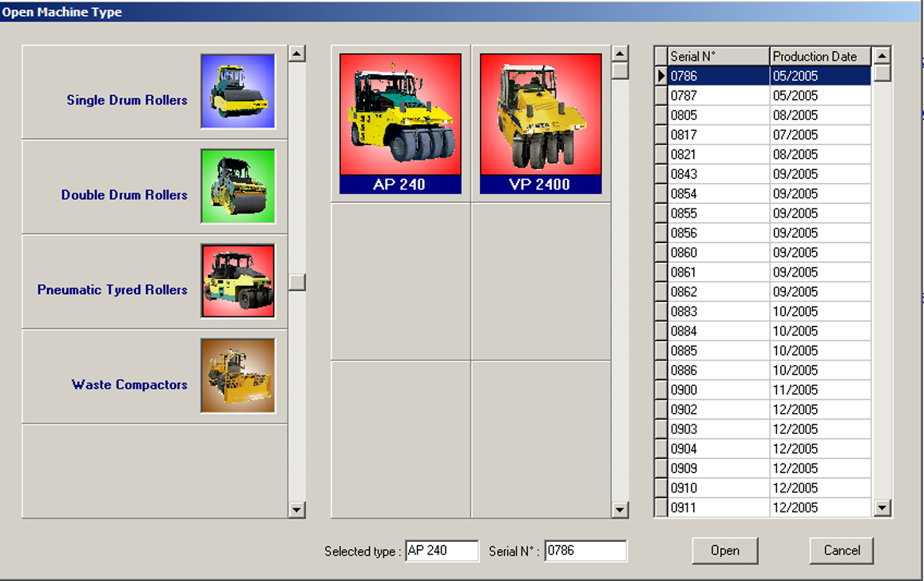
Task: Click the Selected type input field
Action: point(442,551)
